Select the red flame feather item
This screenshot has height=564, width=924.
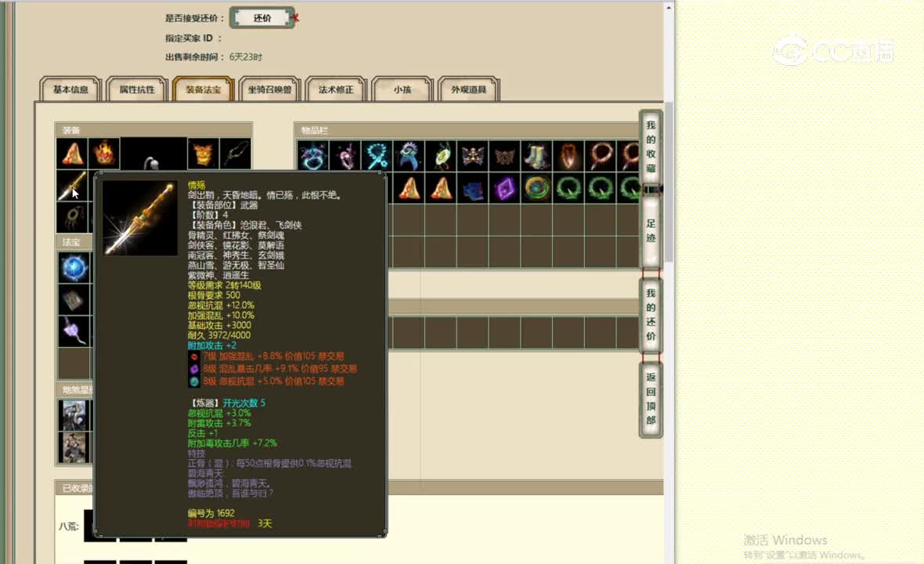click(x=568, y=156)
